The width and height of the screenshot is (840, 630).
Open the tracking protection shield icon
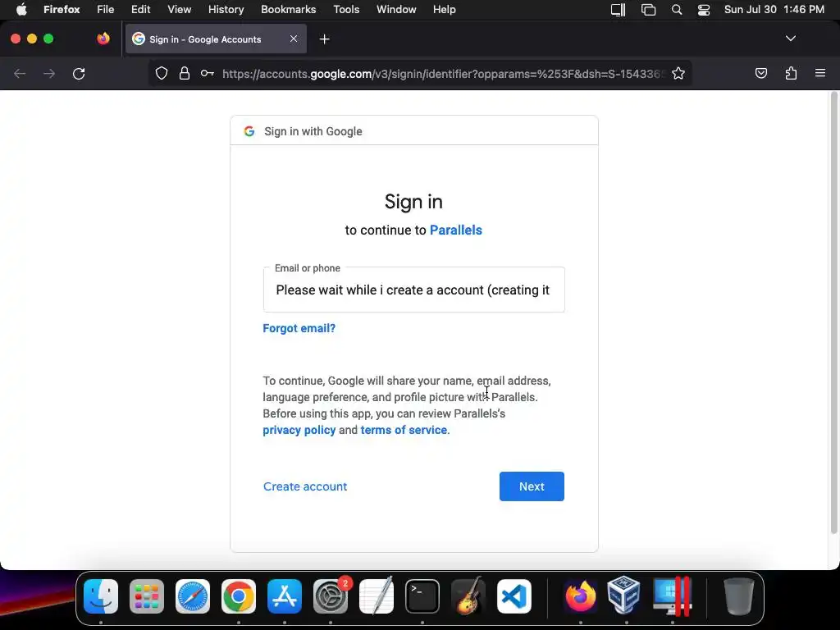click(x=162, y=73)
